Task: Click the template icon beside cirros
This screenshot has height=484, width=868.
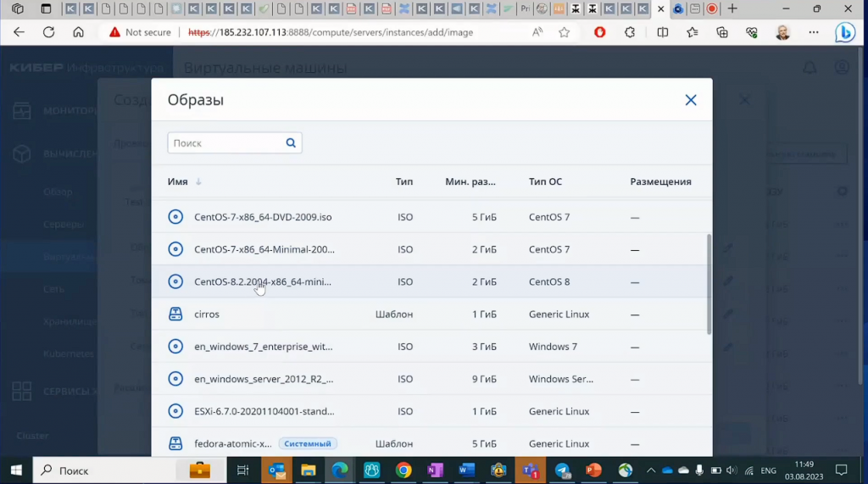Action: 175,314
